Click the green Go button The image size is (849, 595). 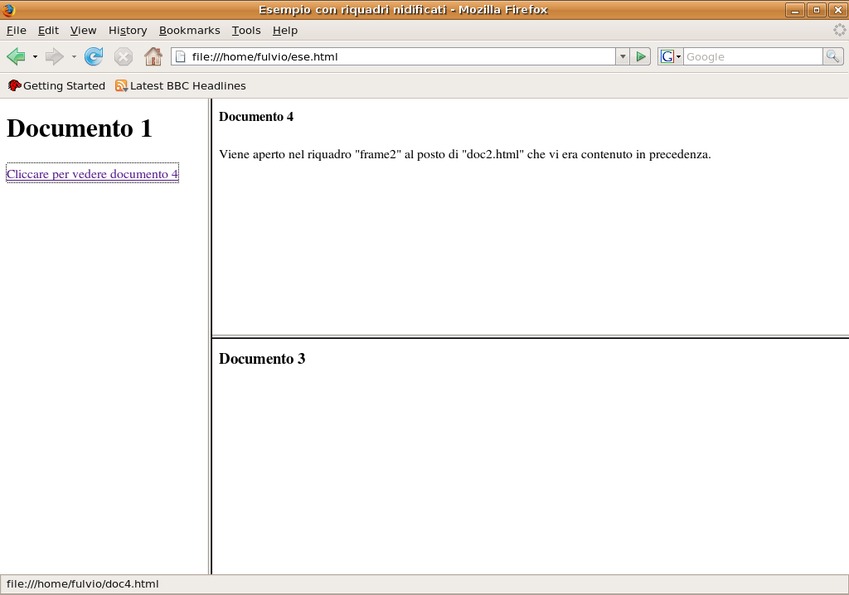coord(641,56)
